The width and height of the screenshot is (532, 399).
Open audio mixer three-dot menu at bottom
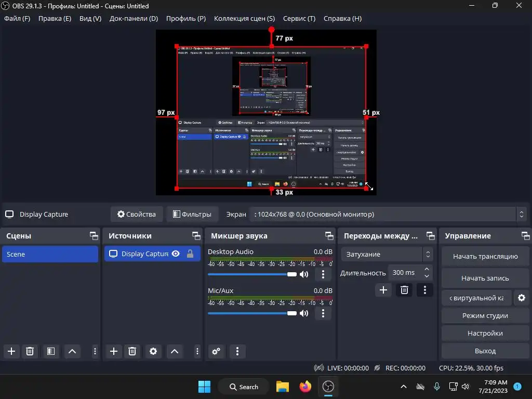click(x=237, y=351)
